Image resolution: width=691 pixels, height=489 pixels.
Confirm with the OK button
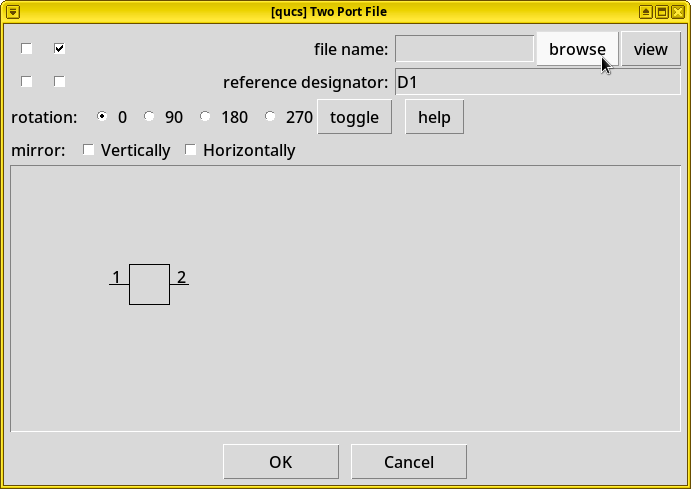(281, 462)
